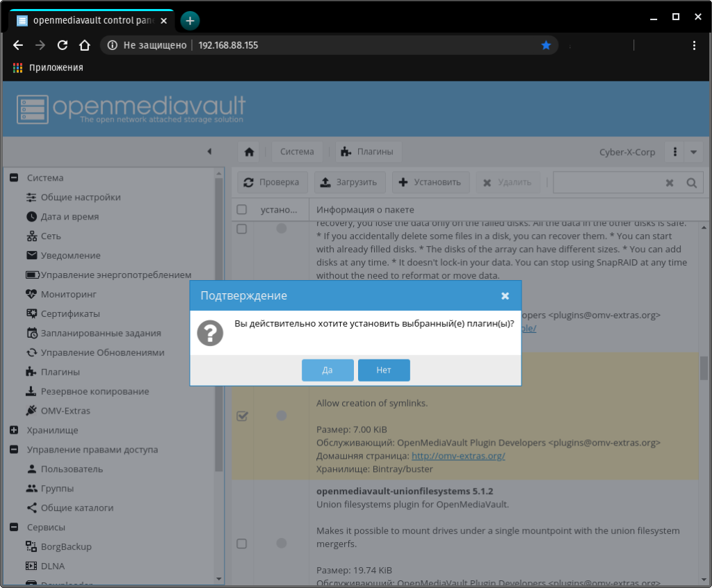Decline installation by clicking Нет
The height and width of the screenshot is (588, 712).
[x=384, y=370]
